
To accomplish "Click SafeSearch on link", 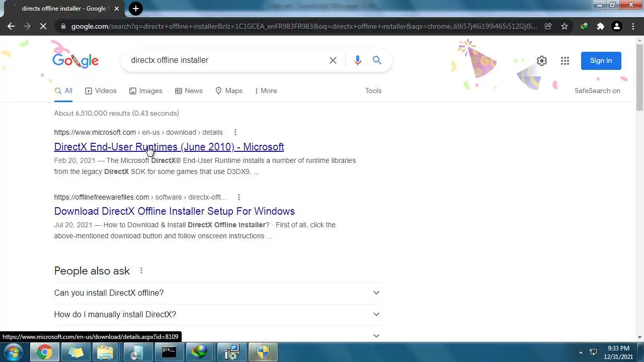I will click(x=597, y=91).
